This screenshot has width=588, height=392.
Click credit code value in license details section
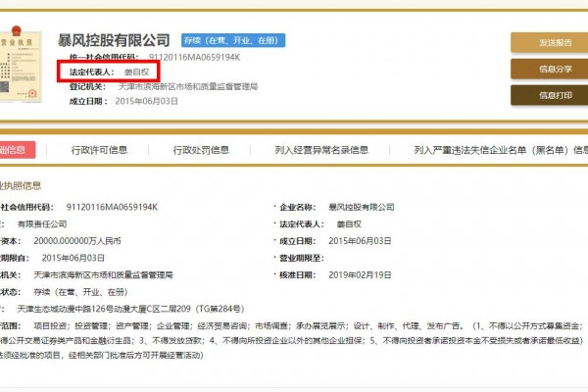[112, 207]
